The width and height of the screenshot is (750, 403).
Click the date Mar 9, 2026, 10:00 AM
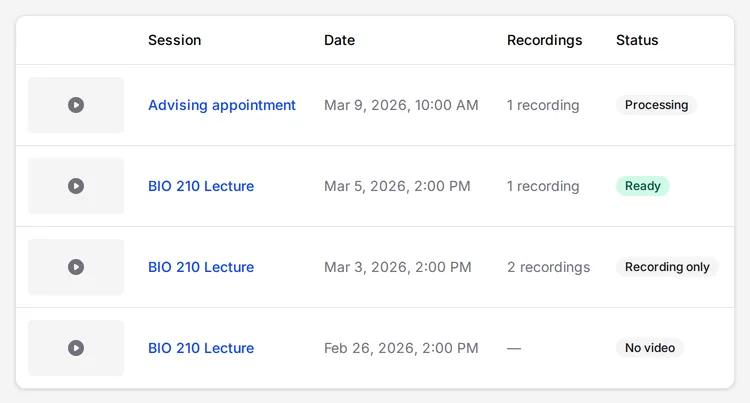point(401,105)
